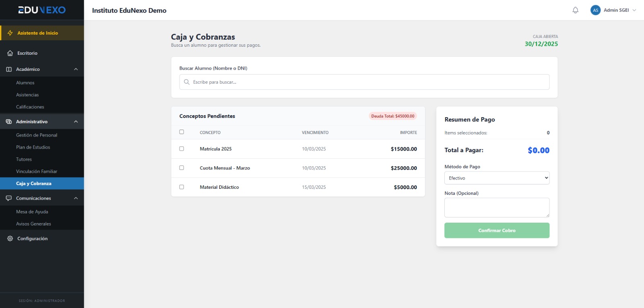Click the Administrativo wallet icon
The width and height of the screenshot is (644, 308).
click(9, 122)
